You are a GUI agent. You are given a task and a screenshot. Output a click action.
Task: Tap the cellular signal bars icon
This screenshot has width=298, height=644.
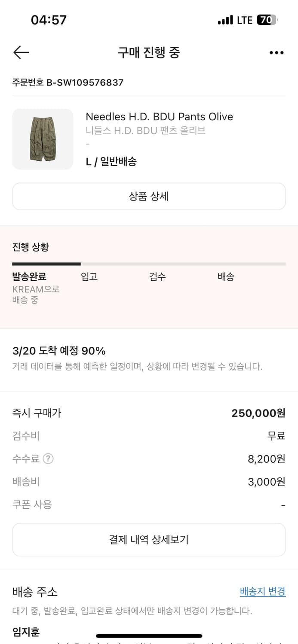[x=225, y=20]
